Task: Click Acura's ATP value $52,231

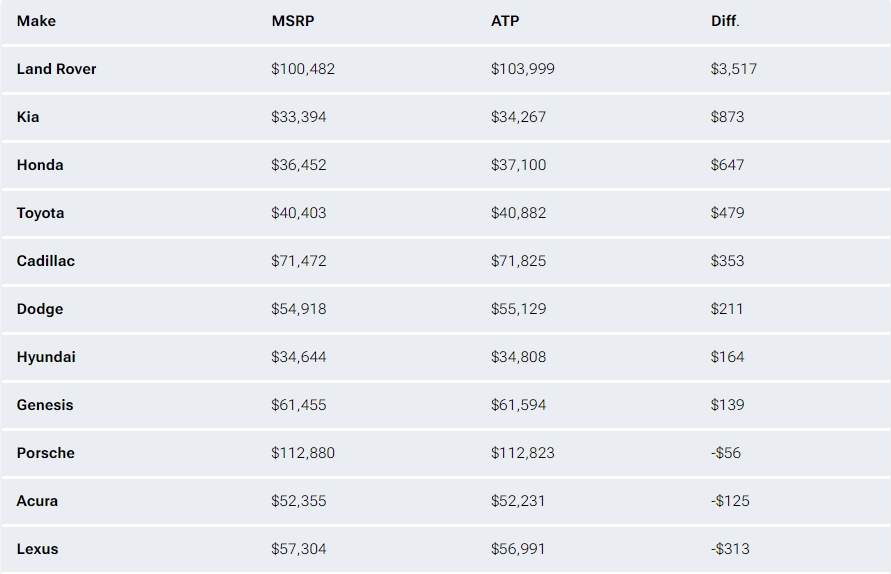Action: pyautogui.click(x=518, y=501)
